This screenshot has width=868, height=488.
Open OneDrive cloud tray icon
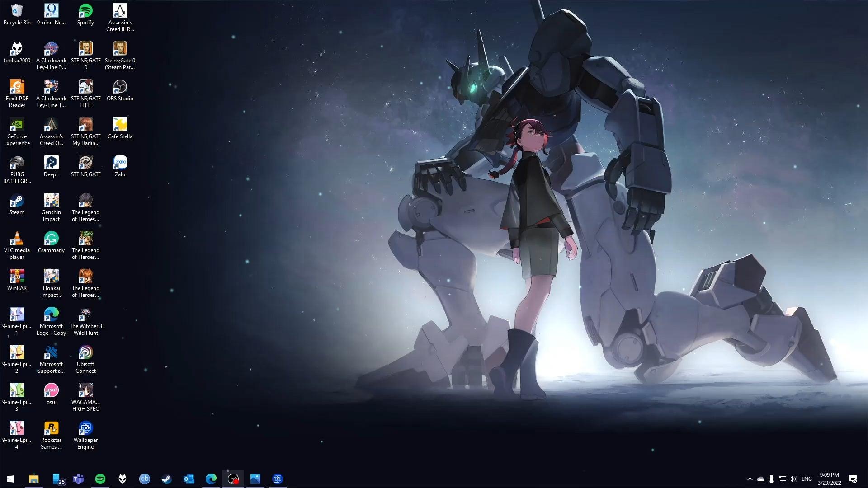pos(761,479)
